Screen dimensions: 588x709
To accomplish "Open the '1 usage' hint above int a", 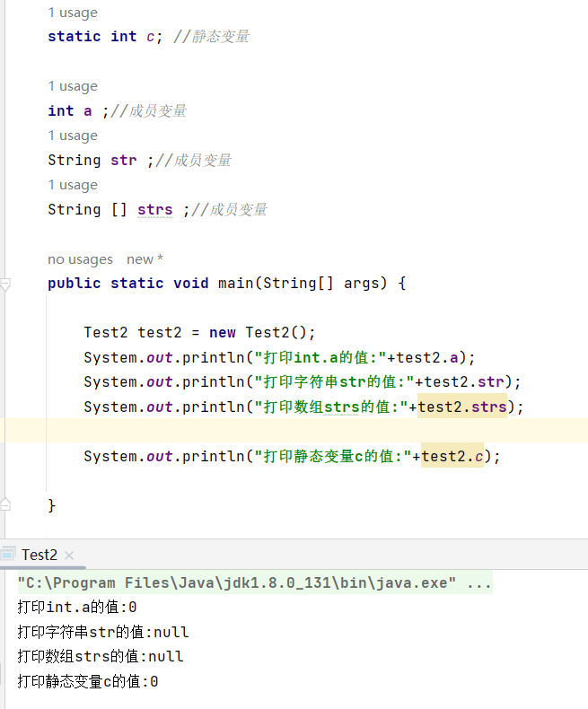I will tap(73, 86).
